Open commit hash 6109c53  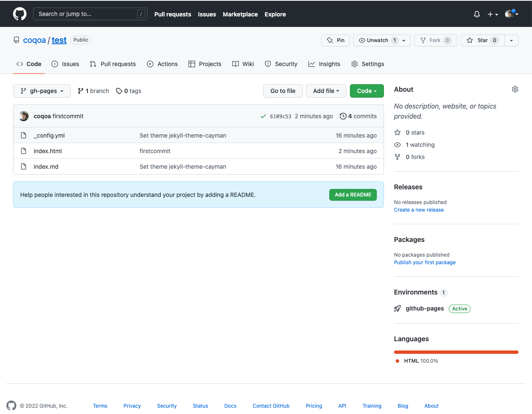[281, 117]
